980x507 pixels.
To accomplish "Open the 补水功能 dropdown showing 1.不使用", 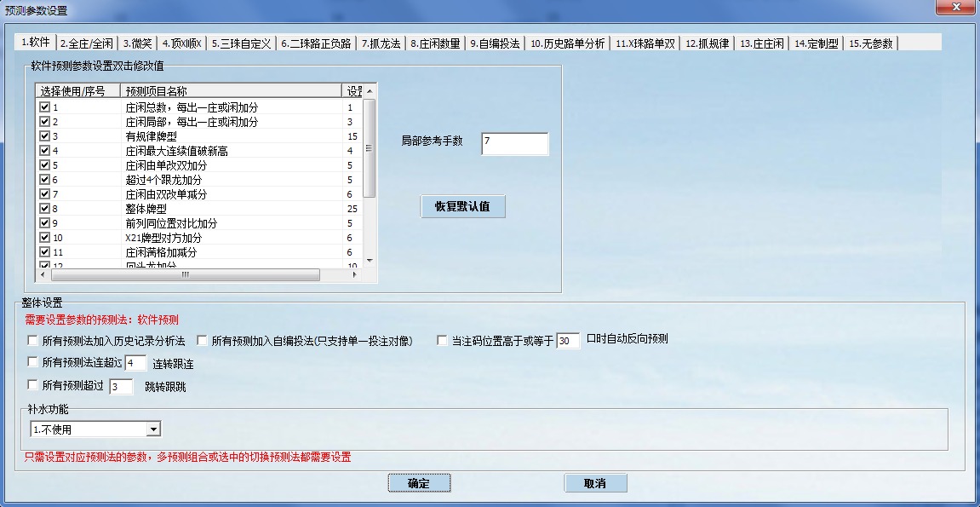I will tap(153, 429).
